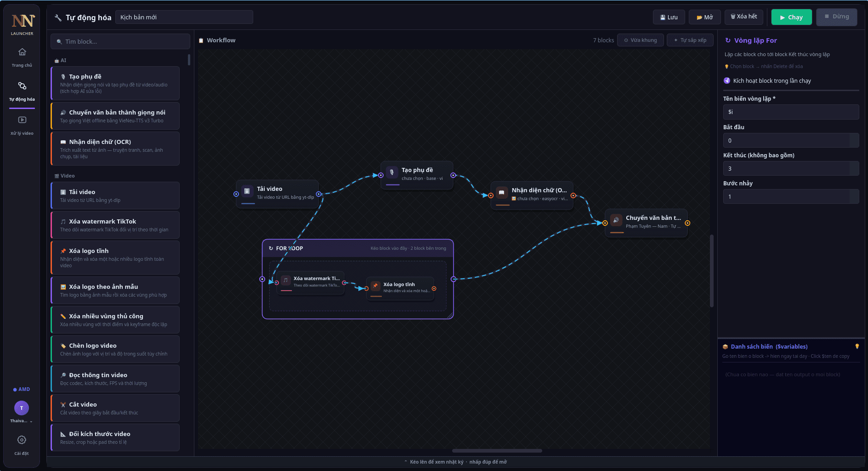The image size is (868, 471).
Task: Click output port of Chuyển văn bản node
Action: [x=687, y=223]
